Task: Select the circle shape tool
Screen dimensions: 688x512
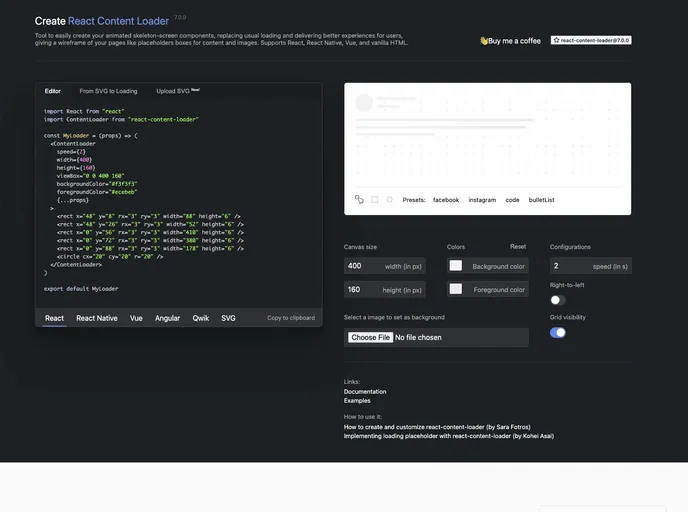Action: point(390,199)
